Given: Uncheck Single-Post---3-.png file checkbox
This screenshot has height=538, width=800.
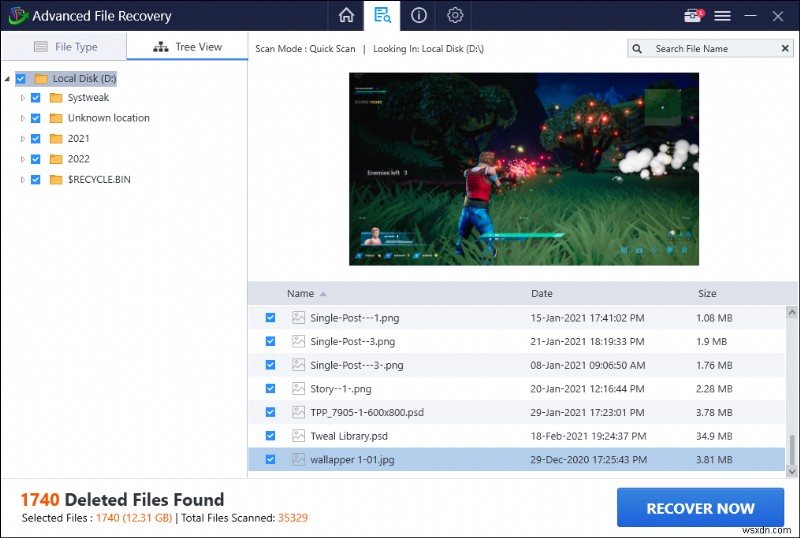Looking at the screenshot, I should pyautogui.click(x=270, y=364).
